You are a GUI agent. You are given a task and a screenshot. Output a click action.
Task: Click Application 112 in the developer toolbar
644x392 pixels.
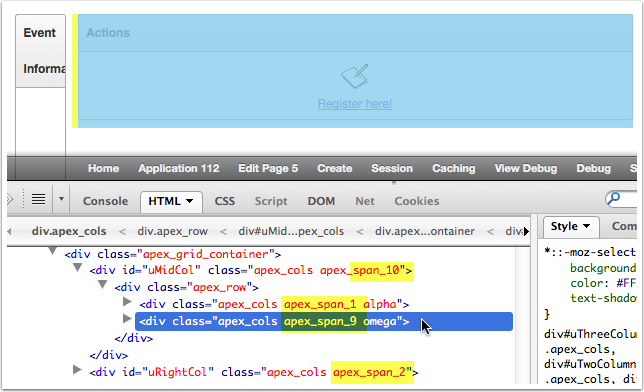(x=179, y=168)
